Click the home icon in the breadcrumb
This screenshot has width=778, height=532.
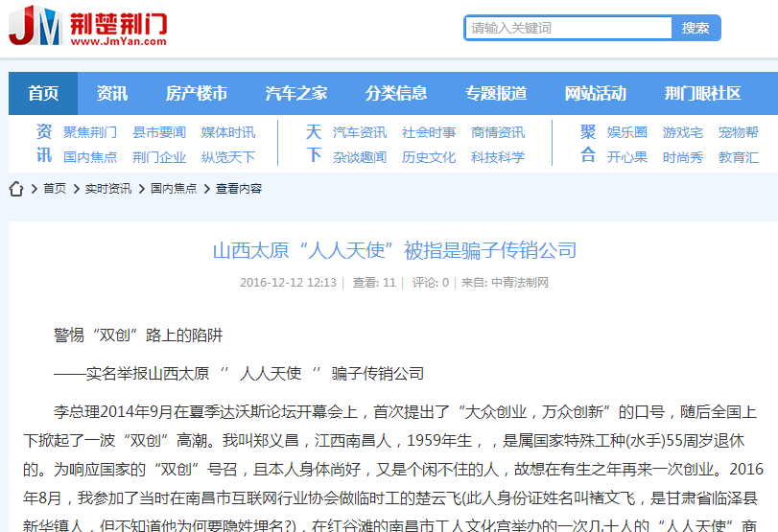[x=17, y=189]
